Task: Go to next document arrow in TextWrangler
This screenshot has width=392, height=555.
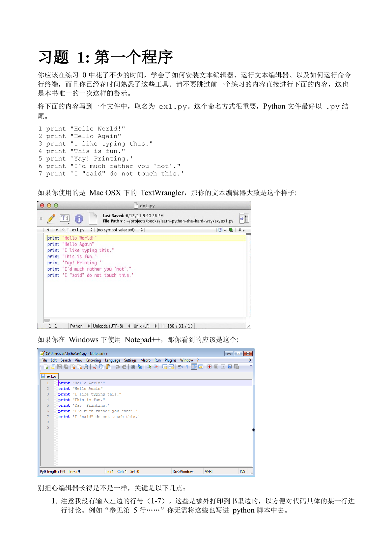Action: point(57,230)
